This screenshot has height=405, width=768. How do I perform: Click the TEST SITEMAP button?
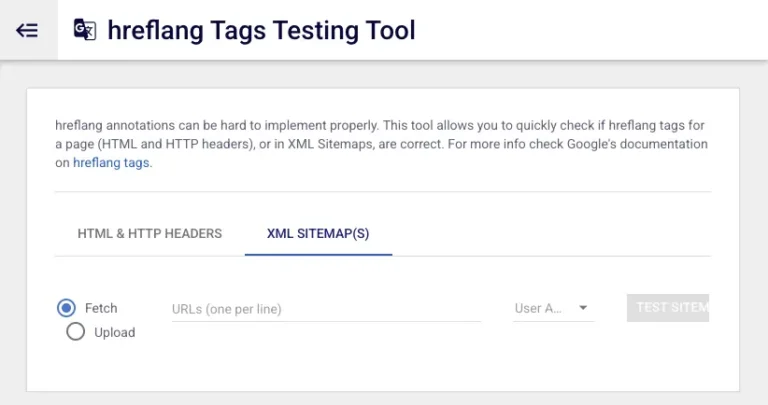(668, 308)
